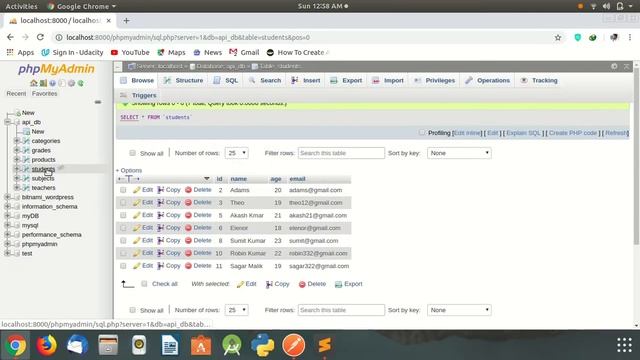Open phpMyAdmin home icon in sidebar
The image size is (640, 360).
[x=33, y=83]
